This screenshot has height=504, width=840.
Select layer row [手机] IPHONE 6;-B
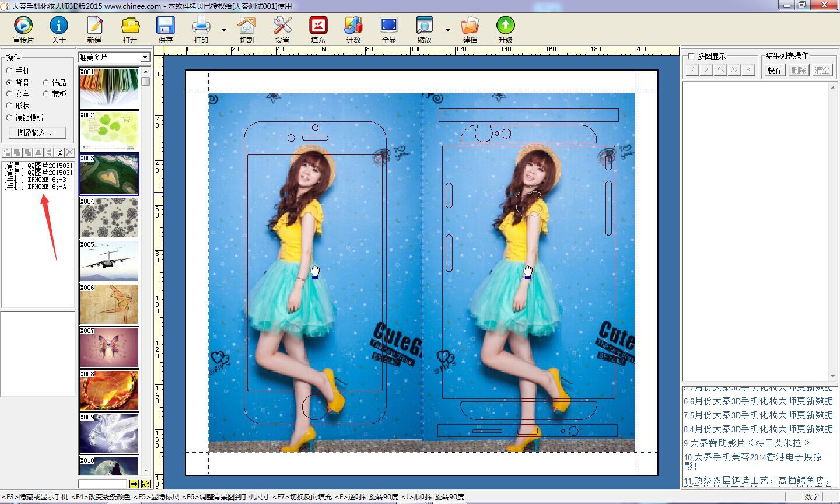[x=35, y=180]
